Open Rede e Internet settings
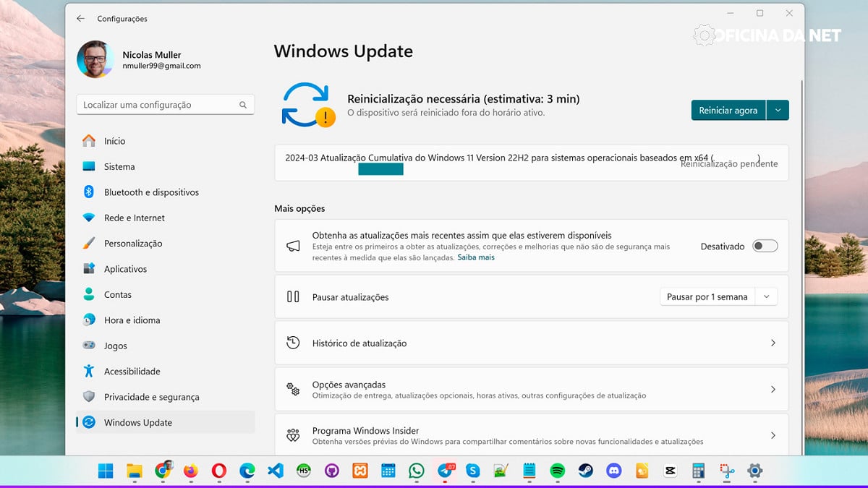Viewport: 868px width, 488px height. (x=134, y=218)
